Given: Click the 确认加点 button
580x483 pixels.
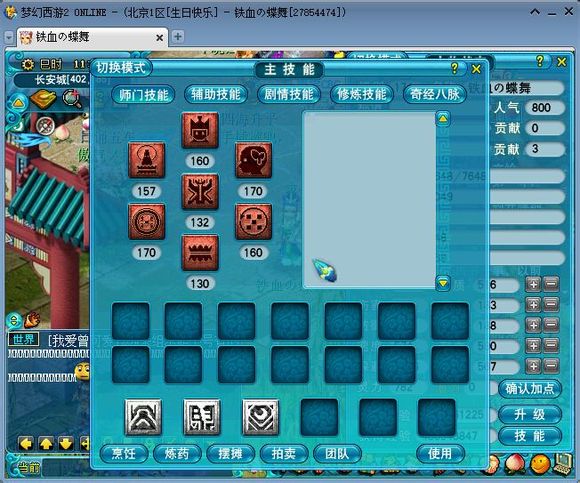Looking at the screenshot, I should point(530,389).
